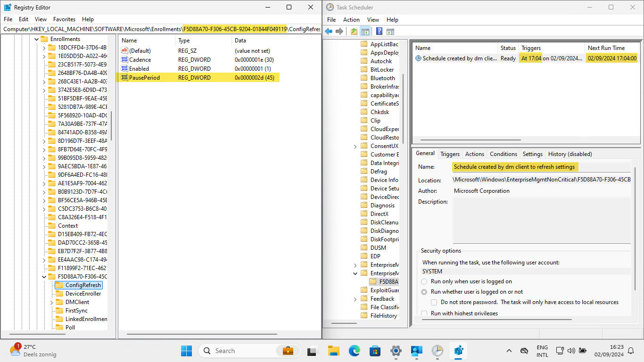Expand the Feedback folder in Task Scheduler

(x=355, y=299)
